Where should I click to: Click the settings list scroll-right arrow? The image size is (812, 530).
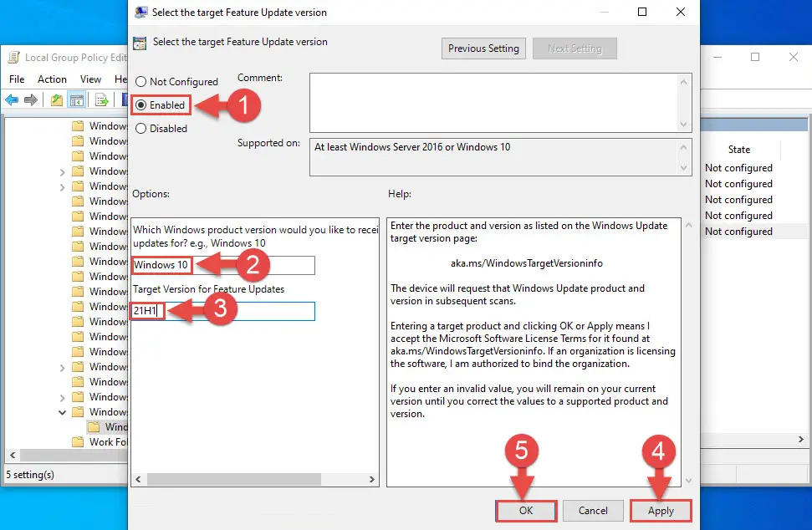point(800,440)
